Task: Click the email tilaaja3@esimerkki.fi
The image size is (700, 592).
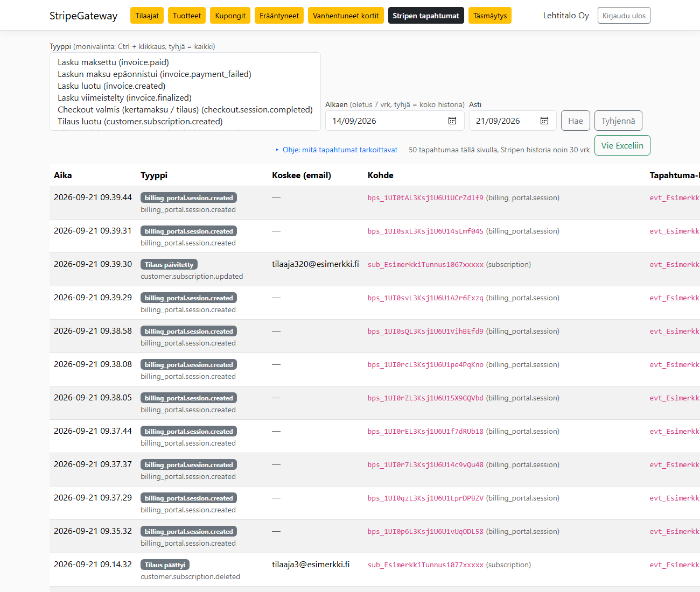Action: click(311, 564)
